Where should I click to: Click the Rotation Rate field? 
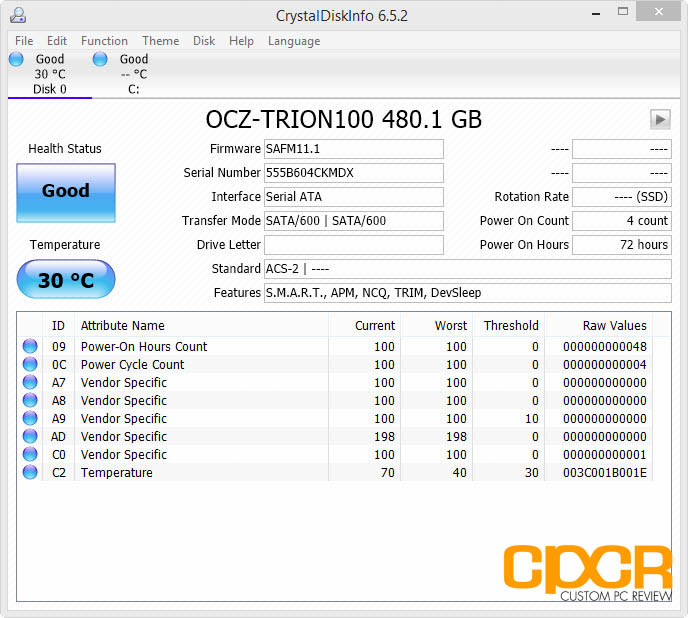pos(622,197)
